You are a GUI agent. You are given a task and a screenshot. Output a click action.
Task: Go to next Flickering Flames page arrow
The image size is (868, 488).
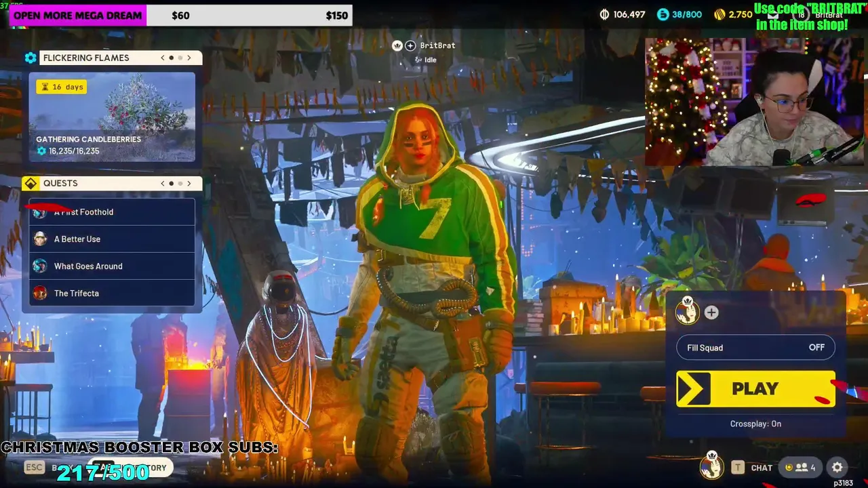189,58
